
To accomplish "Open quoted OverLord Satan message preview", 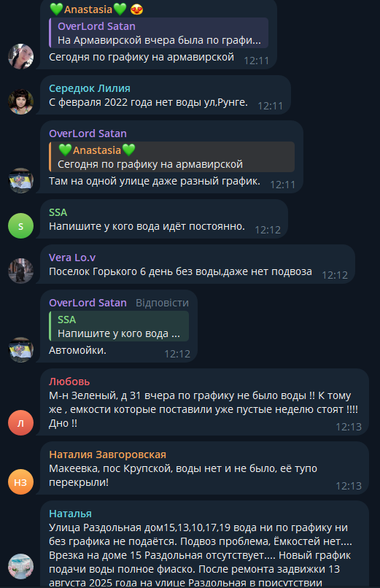I will click(x=158, y=33).
